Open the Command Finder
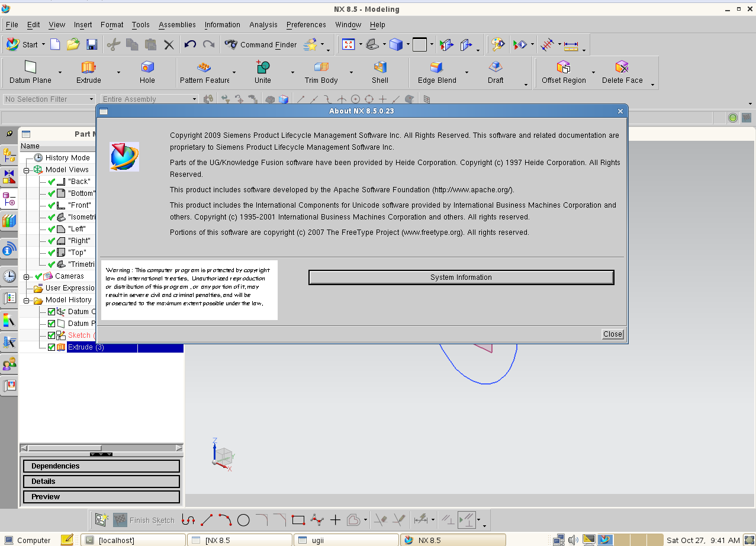756x546 pixels. [260, 44]
